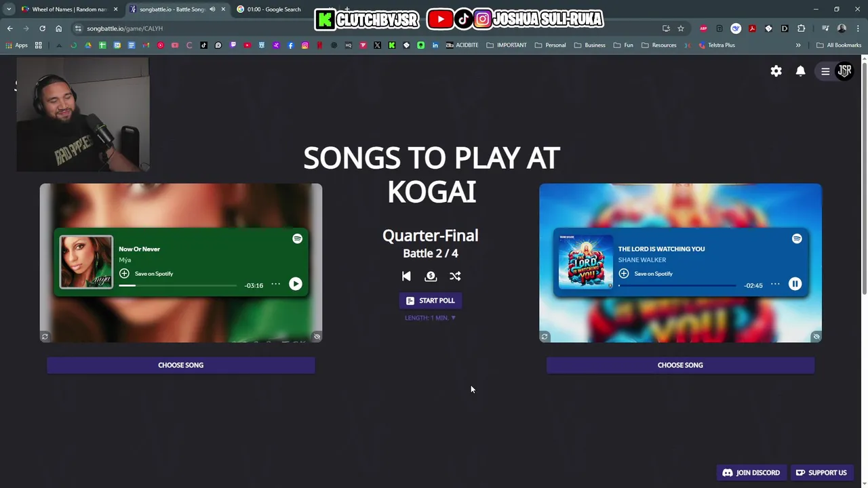Open All Bookmarks folder
The height and width of the screenshot is (488, 868).
tap(839, 45)
